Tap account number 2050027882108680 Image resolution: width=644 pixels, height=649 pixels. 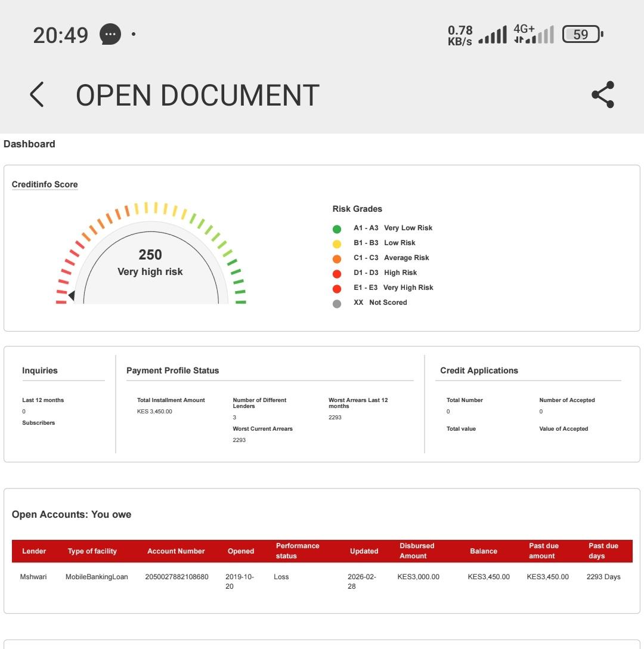[x=177, y=577]
